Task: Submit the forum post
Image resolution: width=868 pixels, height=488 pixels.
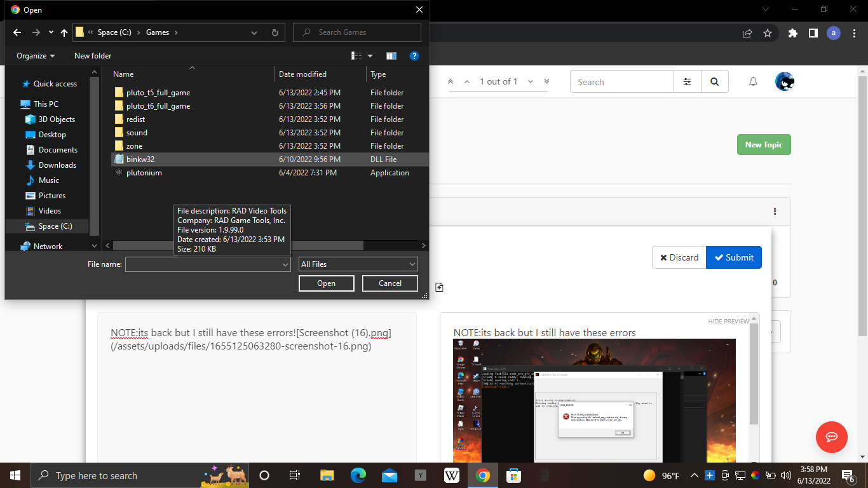Action: click(734, 257)
